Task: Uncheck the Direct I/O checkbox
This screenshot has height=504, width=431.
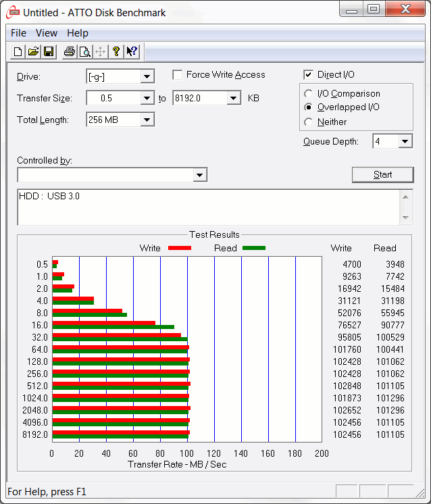Action: click(309, 75)
